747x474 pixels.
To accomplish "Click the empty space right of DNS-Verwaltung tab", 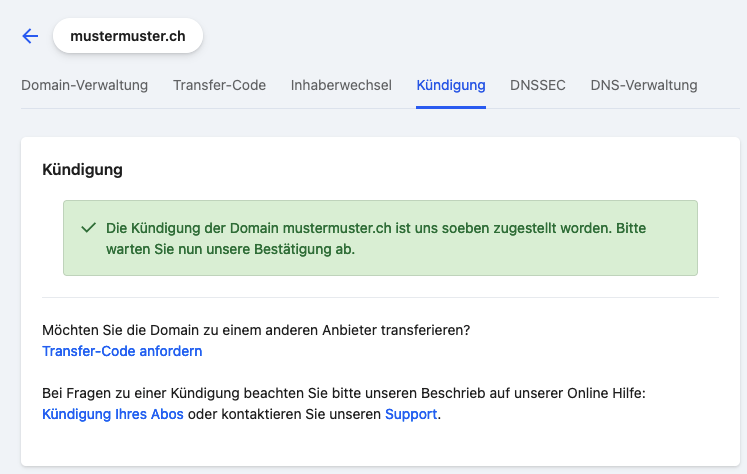I will tap(720, 85).
